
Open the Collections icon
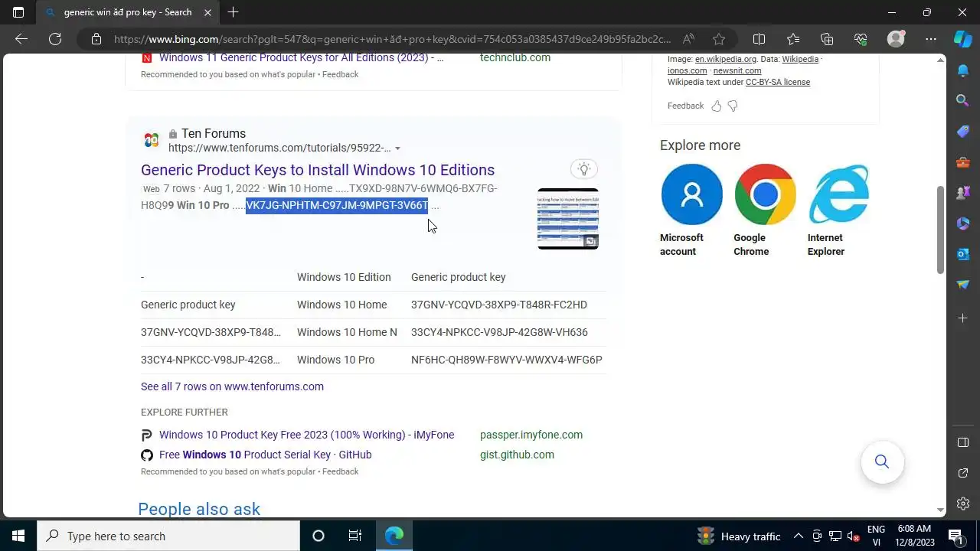[826, 39]
